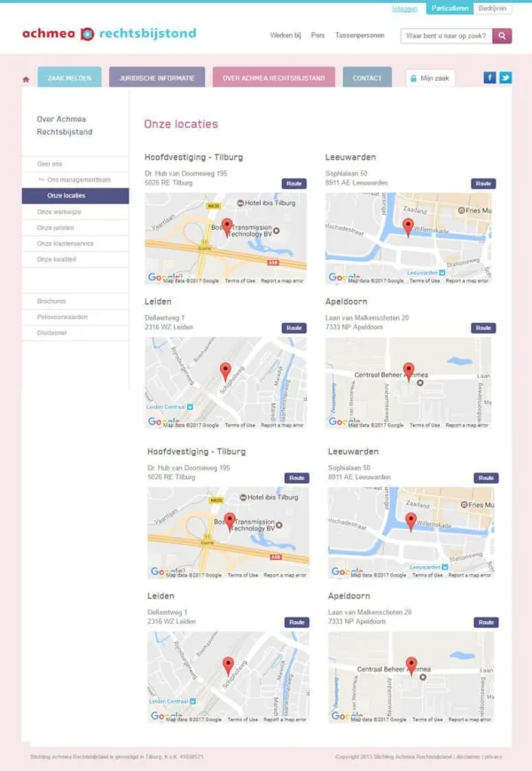
Task: Click the Werken bij link
Action: pyautogui.click(x=285, y=35)
